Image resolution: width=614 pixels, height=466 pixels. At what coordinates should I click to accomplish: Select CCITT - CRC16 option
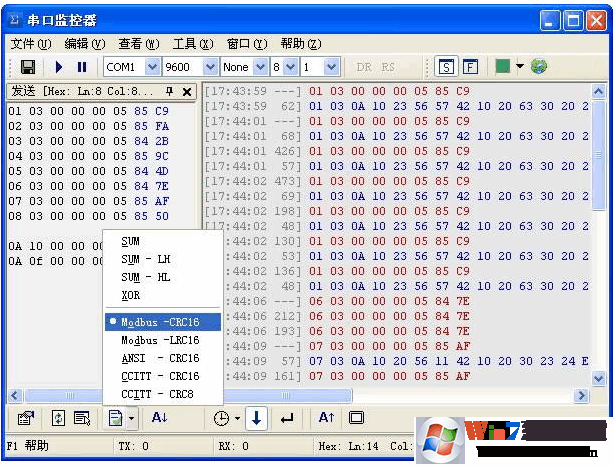(163, 376)
